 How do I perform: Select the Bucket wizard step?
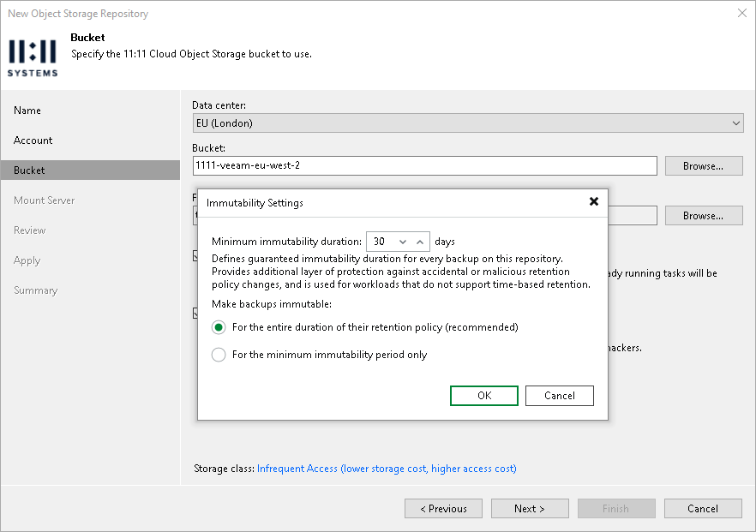tap(90, 170)
